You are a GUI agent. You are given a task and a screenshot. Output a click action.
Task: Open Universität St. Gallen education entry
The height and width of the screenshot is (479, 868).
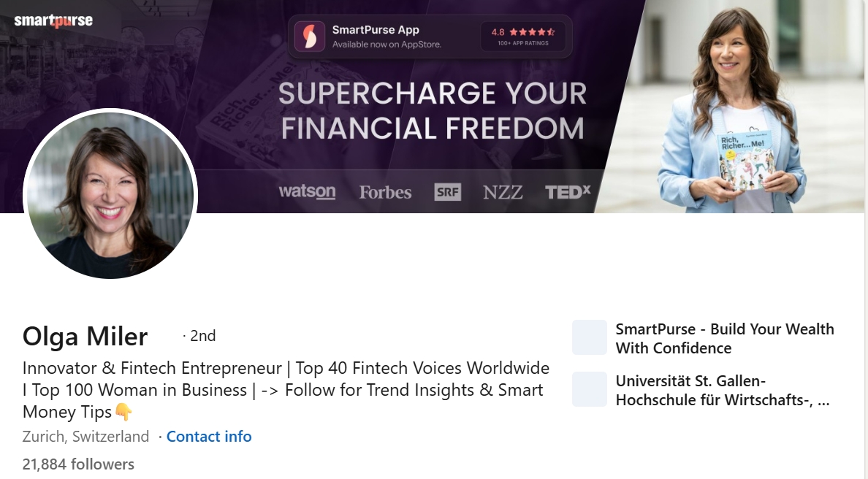723,391
